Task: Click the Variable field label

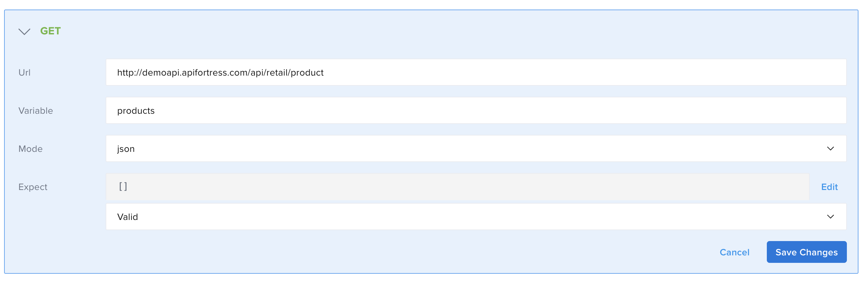Action: pos(36,111)
